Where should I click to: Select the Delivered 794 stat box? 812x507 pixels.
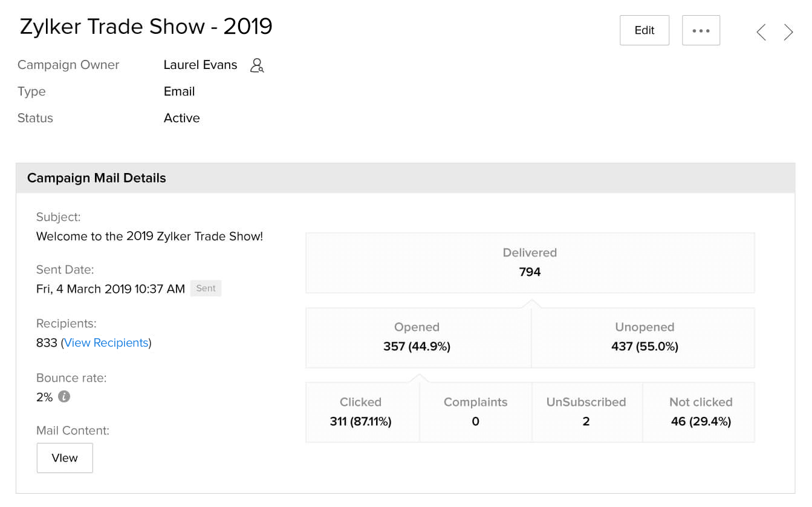coord(530,263)
